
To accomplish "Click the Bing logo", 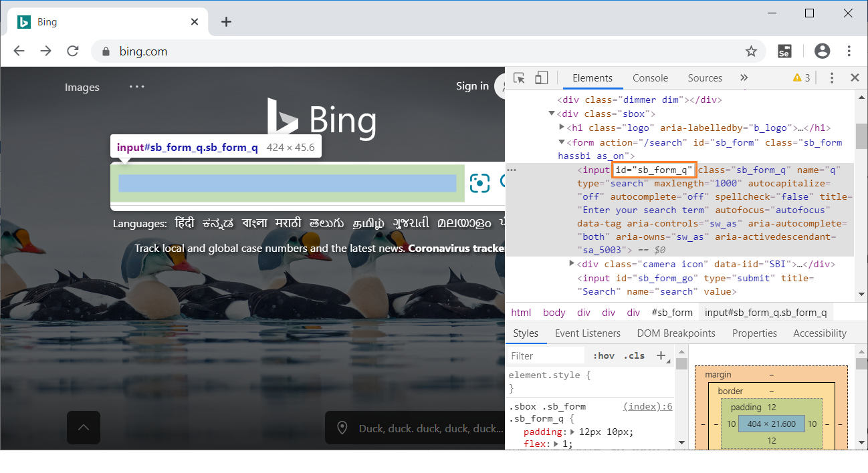I will click(x=322, y=118).
